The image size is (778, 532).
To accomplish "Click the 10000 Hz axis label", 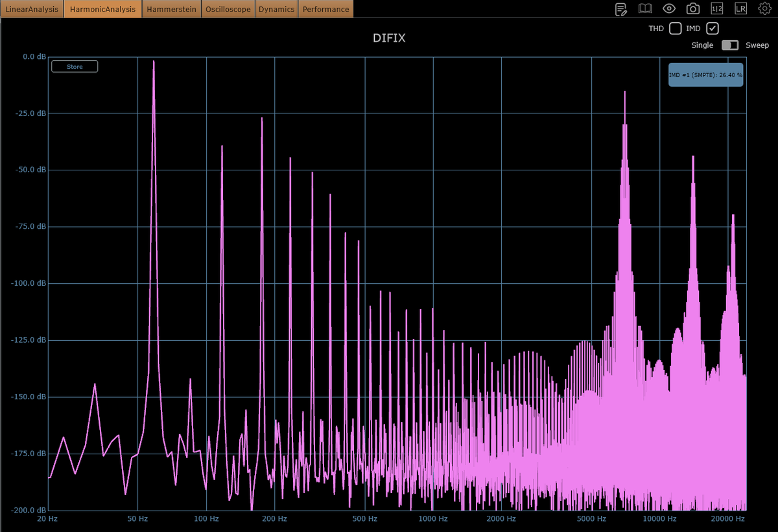I will 659,519.
